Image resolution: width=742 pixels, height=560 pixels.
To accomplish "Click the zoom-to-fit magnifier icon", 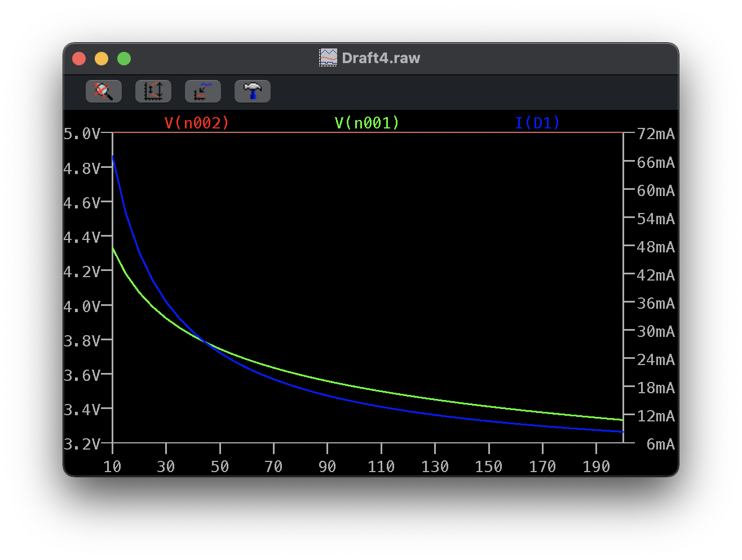I will [104, 91].
